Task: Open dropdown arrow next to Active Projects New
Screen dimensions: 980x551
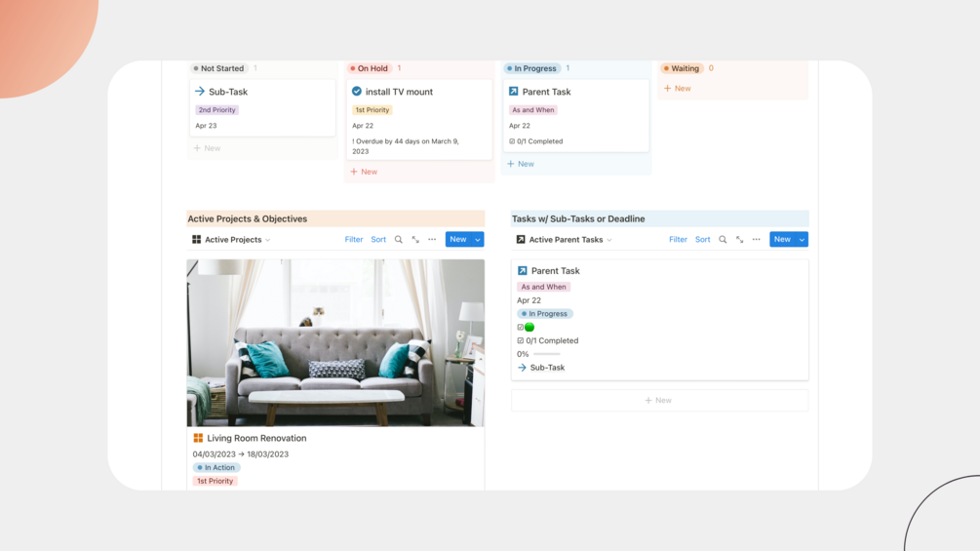Action: click(x=478, y=239)
